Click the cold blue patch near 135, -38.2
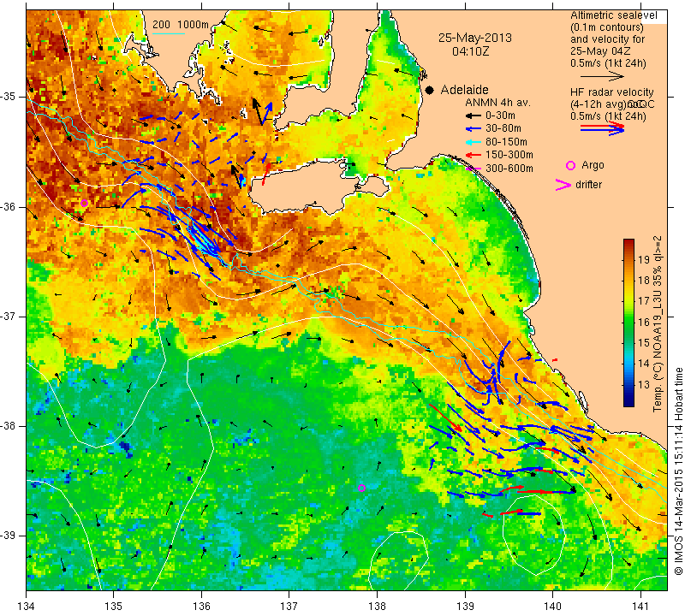 (x=125, y=447)
